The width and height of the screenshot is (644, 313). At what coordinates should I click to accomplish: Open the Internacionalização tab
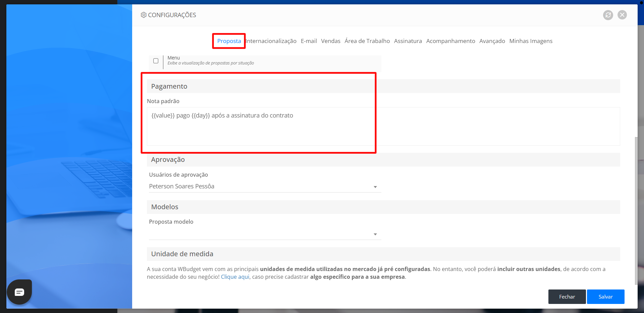271,41
